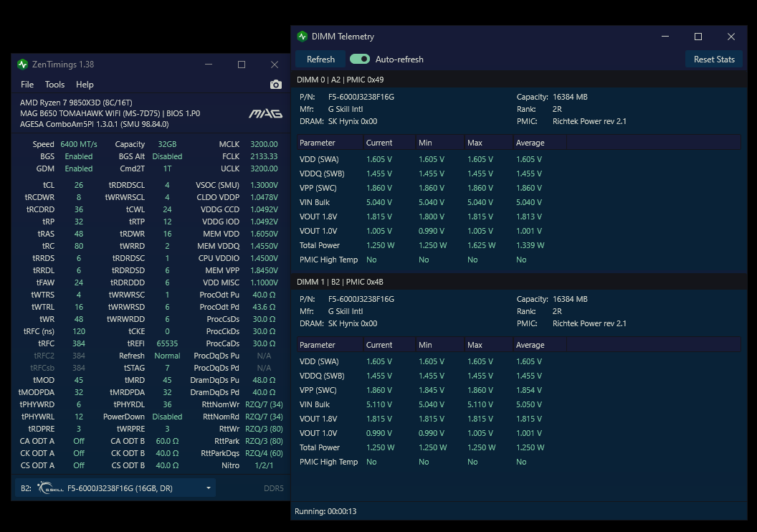Click DIMM 0 PMIC Richtek Power rev 2.1
This screenshot has width=757, height=532.
(x=589, y=121)
